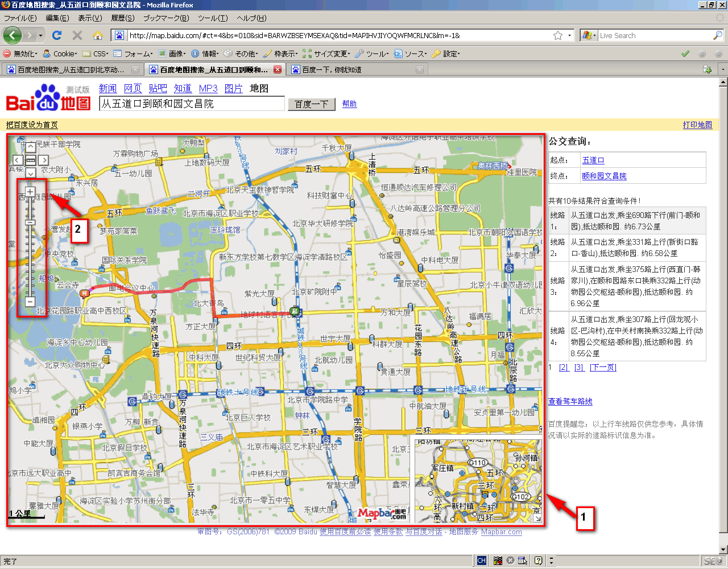Click the route end marker on map

85,293
